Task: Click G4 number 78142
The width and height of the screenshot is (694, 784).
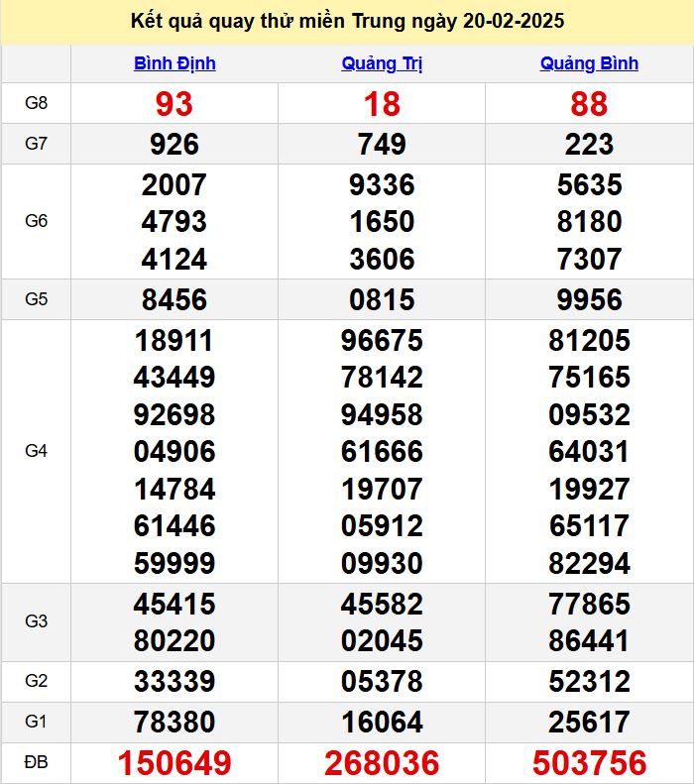Action: click(382, 377)
